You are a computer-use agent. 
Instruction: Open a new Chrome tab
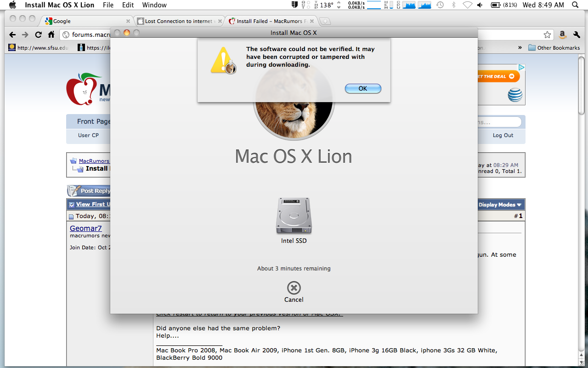[x=325, y=21]
